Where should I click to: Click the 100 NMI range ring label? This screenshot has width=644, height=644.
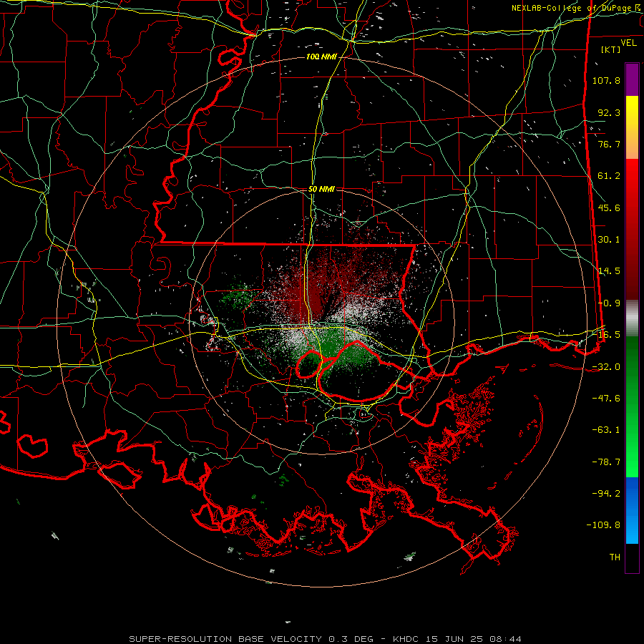[321, 57]
